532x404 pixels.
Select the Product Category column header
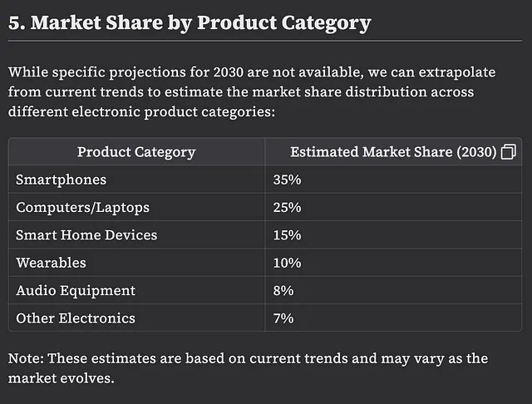[136, 151]
